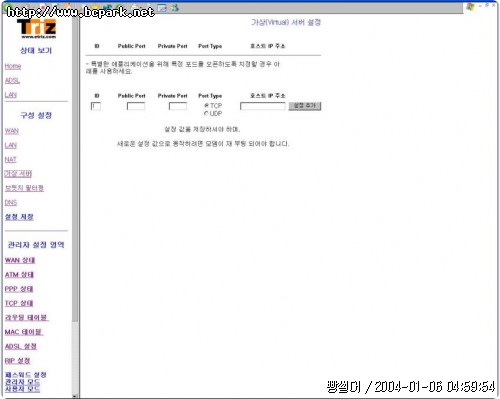Click the window icon in top toolbar
The width and height of the screenshot is (500, 399).
(x=162, y=8)
